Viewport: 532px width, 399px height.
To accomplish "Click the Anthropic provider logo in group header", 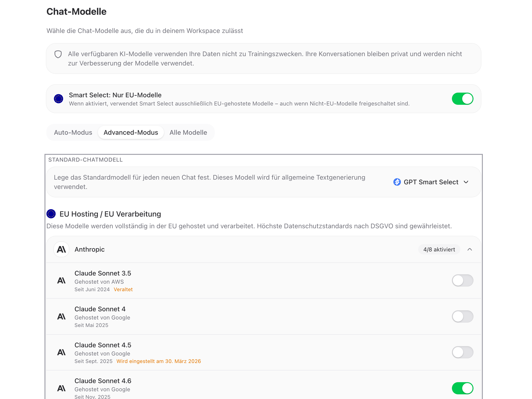I will pyautogui.click(x=61, y=249).
